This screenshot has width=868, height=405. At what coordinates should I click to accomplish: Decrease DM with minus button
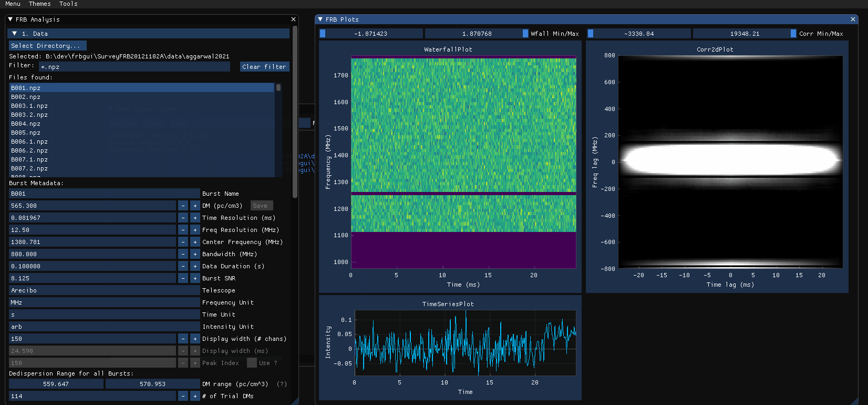(183, 206)
